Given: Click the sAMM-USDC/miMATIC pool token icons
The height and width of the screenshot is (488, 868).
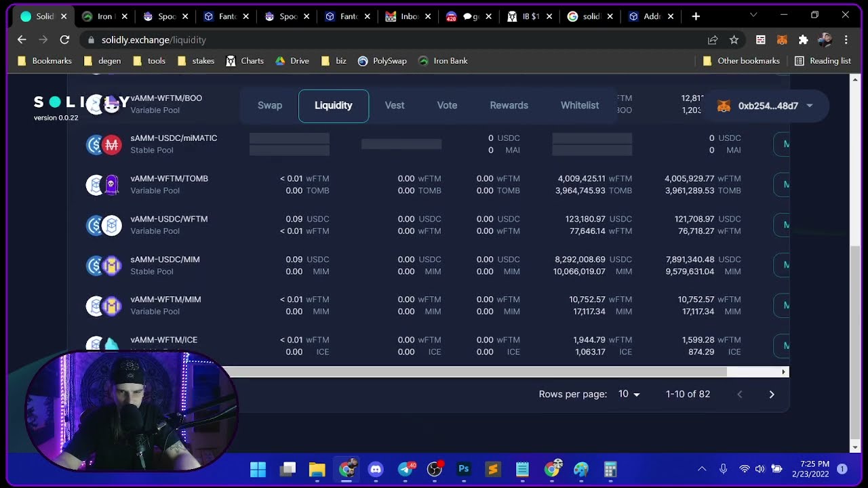Looking at the screenshot, I should (104, 144).
